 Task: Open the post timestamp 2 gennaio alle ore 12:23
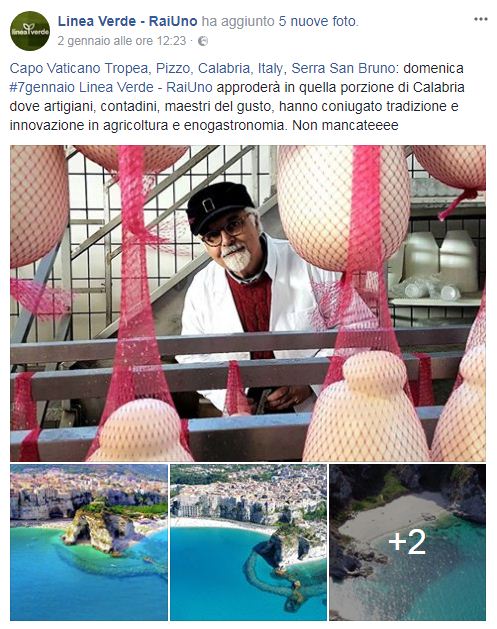coord(122,41)
